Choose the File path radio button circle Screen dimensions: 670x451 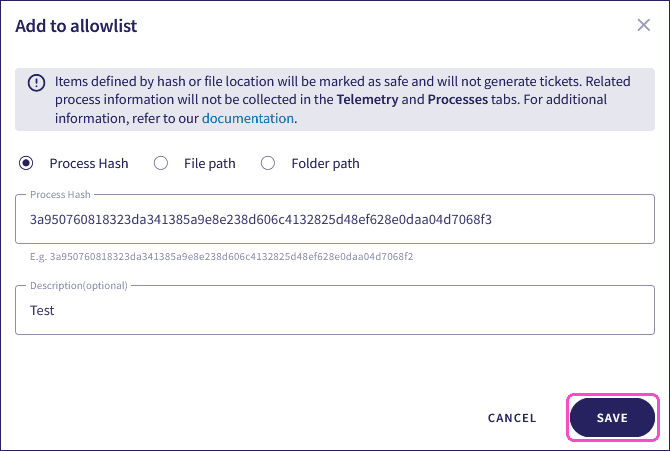(160, 163)
